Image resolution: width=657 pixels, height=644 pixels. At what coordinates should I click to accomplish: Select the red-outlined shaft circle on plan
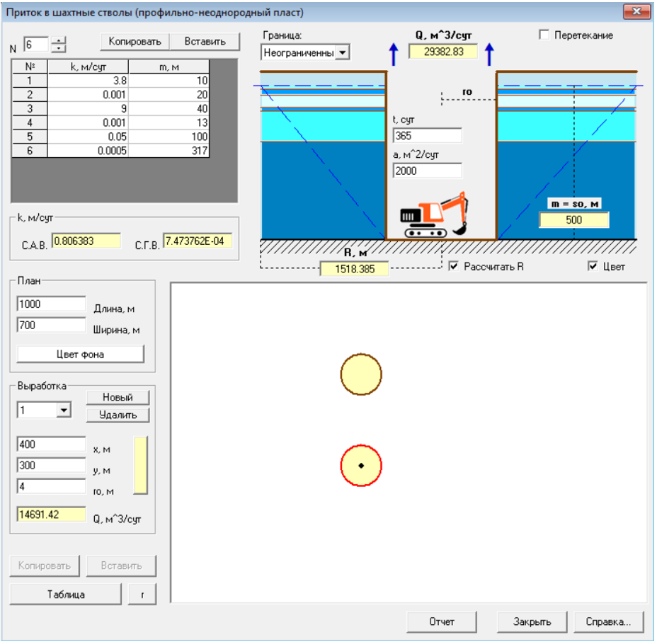361,466
